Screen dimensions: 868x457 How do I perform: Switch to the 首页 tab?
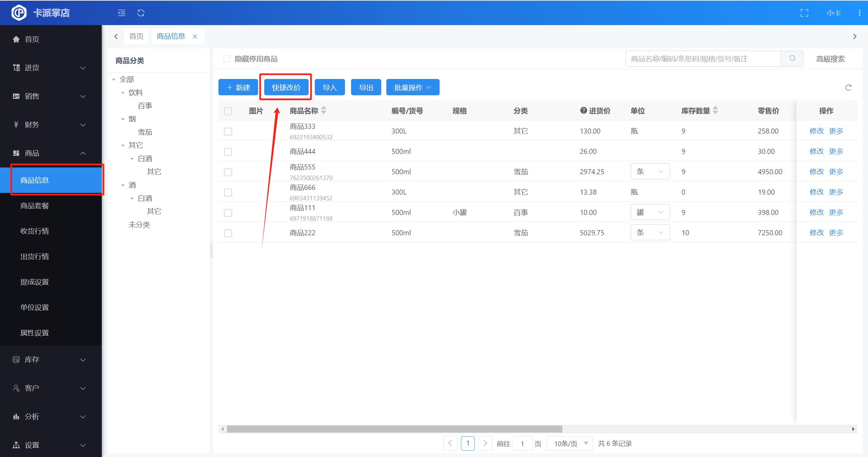(x=136, y=36)
